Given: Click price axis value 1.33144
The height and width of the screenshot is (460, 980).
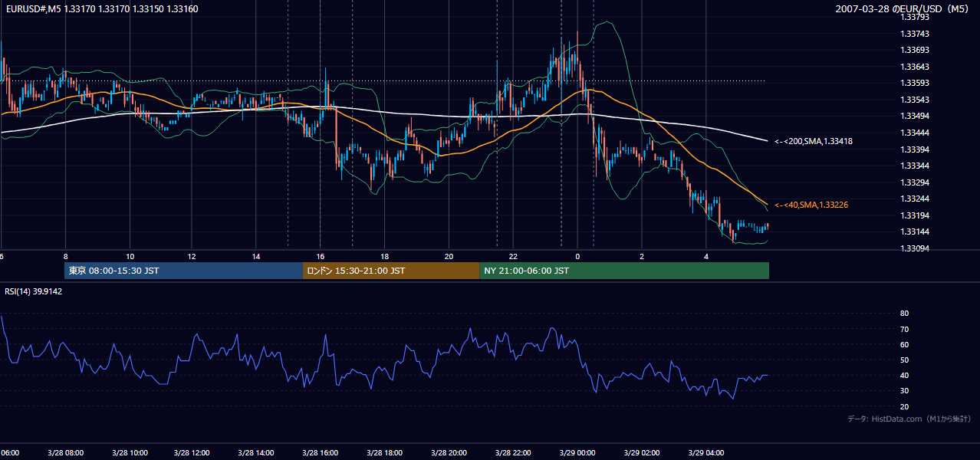Looking at the screenshot, I should [x=914, y=232].
